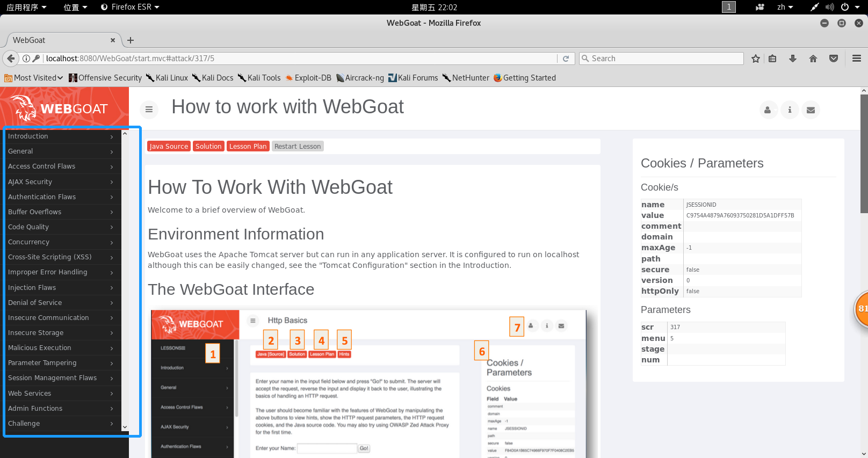Open the user profile icon button
The height and width of the screenshot is (458, 868).
(x=768, y=110)
